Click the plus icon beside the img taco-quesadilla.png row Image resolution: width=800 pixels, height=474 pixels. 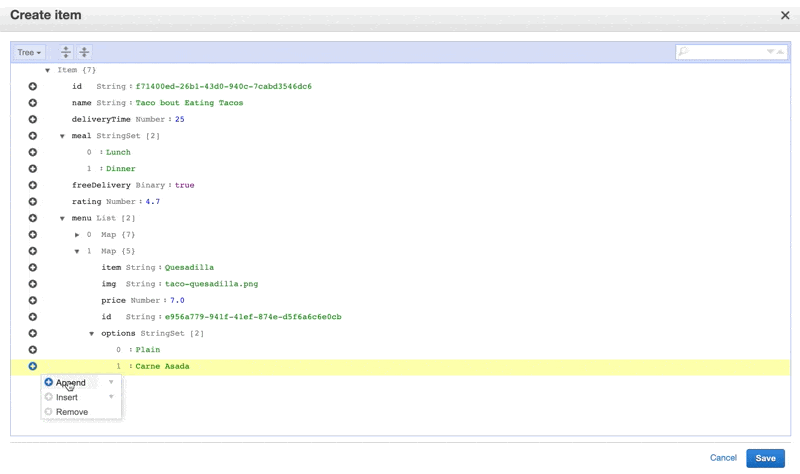[x=33, y=284]
